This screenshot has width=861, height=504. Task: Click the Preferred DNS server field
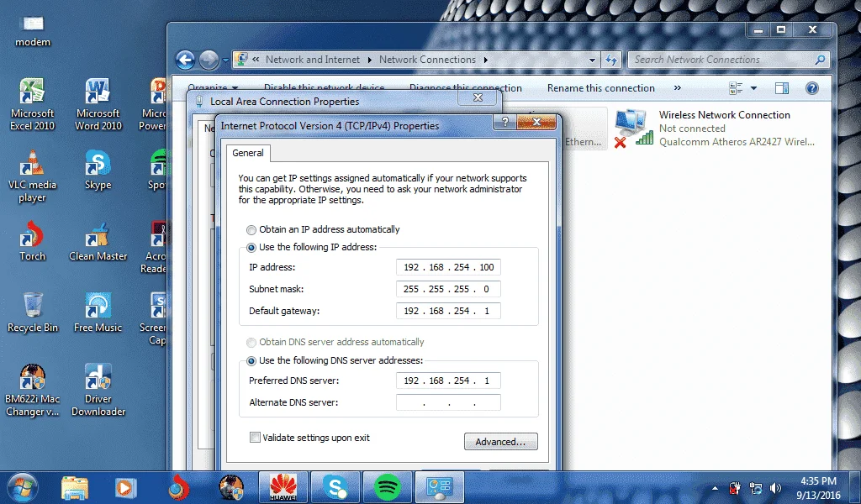[448, 381]
